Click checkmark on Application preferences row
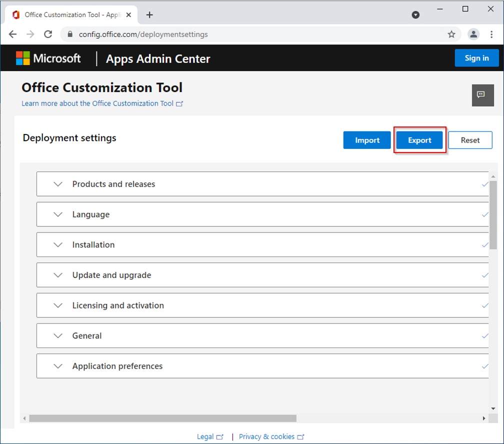The height and width of the screenshot is (444, 504). (485, 366)
